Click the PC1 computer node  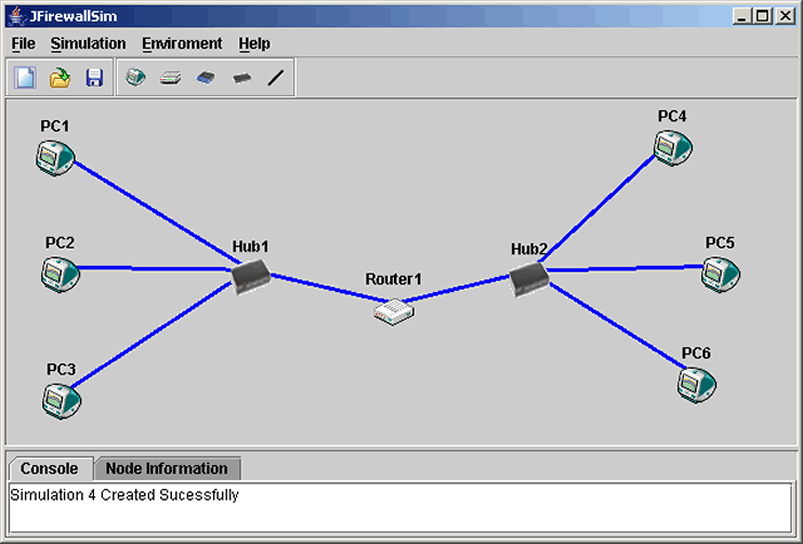[x=55, y=157]
